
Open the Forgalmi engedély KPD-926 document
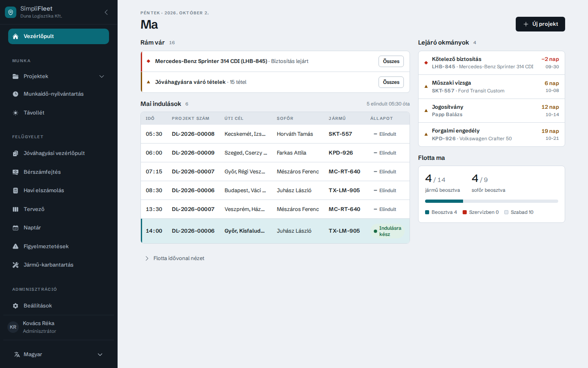492,135
